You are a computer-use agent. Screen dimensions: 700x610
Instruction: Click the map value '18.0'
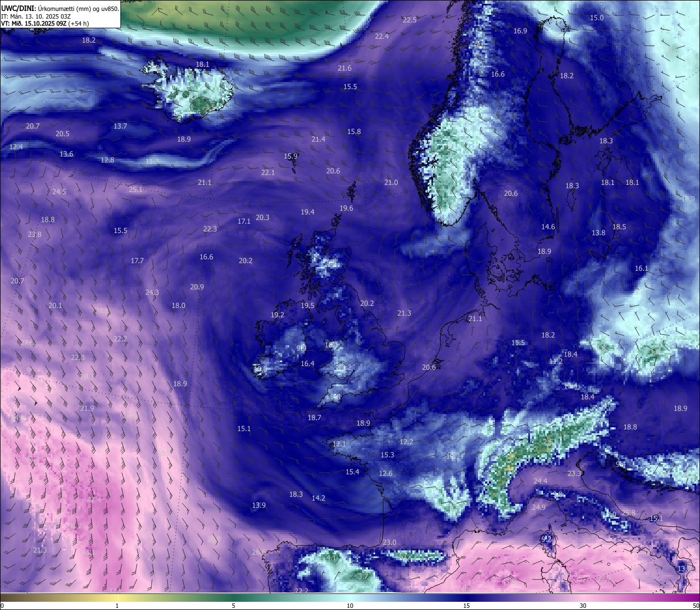click(178, 305)
